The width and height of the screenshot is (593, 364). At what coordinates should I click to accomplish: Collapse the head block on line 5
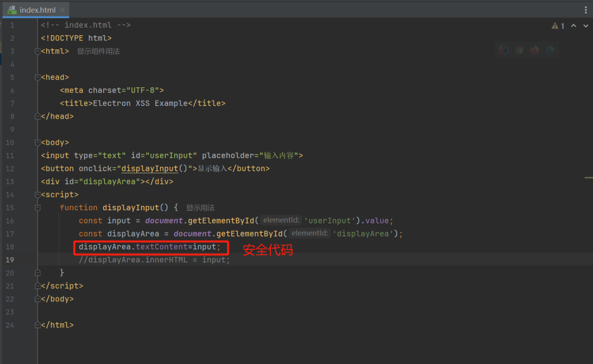(37, 77)
